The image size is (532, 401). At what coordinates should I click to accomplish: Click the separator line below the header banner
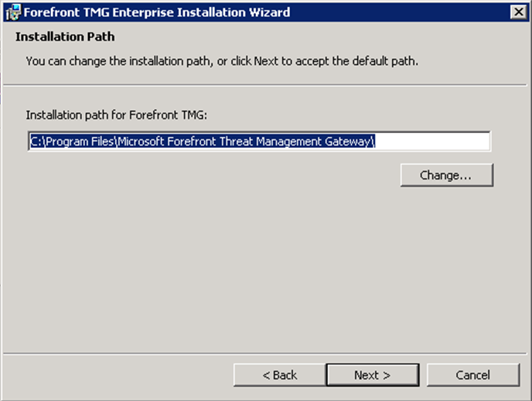click(266, 84)
